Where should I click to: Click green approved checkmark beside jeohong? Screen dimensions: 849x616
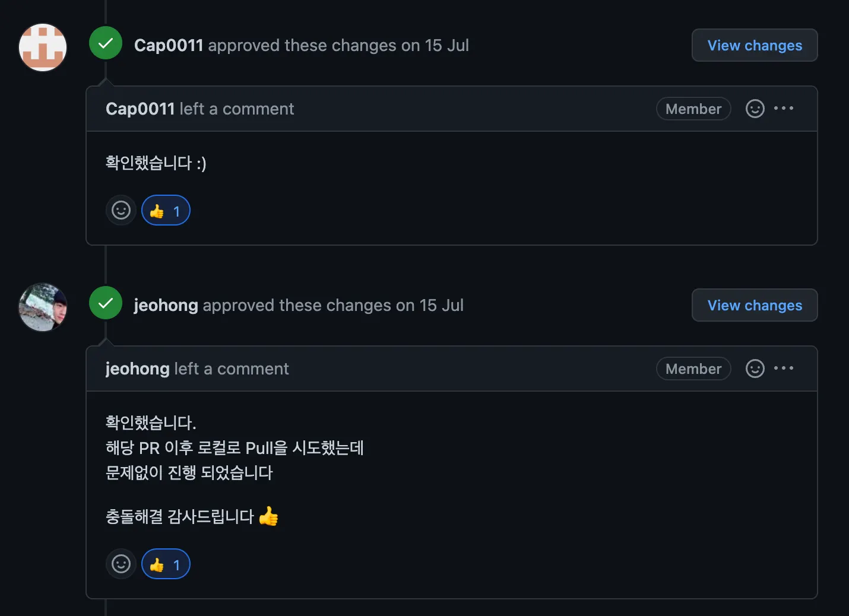106,303
